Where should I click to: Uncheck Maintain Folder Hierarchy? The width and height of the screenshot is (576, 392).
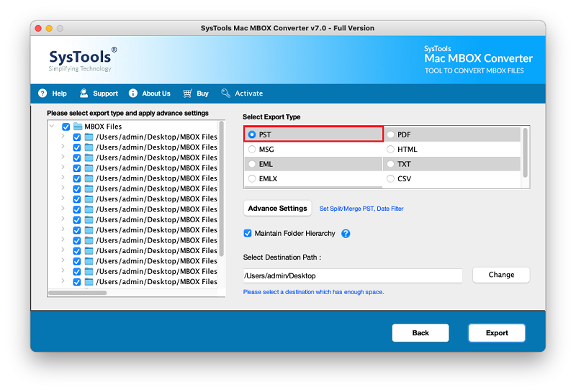[248, 234]
